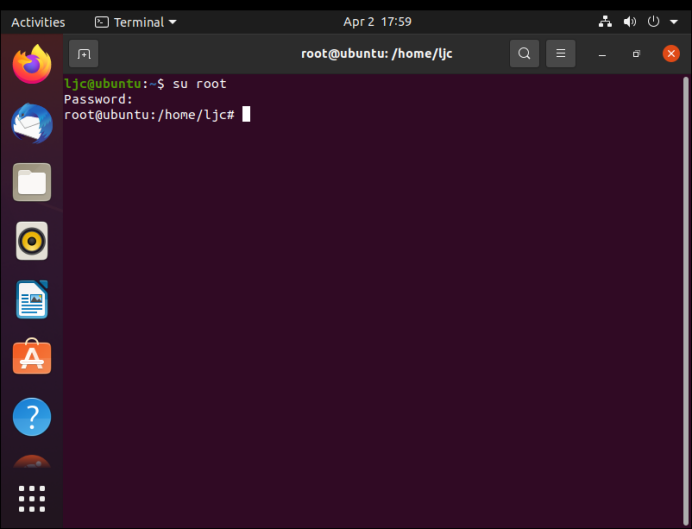Launch Rhythmbox music player
Image resolution: width=692 pixels, height=529 pixels.
32,241
